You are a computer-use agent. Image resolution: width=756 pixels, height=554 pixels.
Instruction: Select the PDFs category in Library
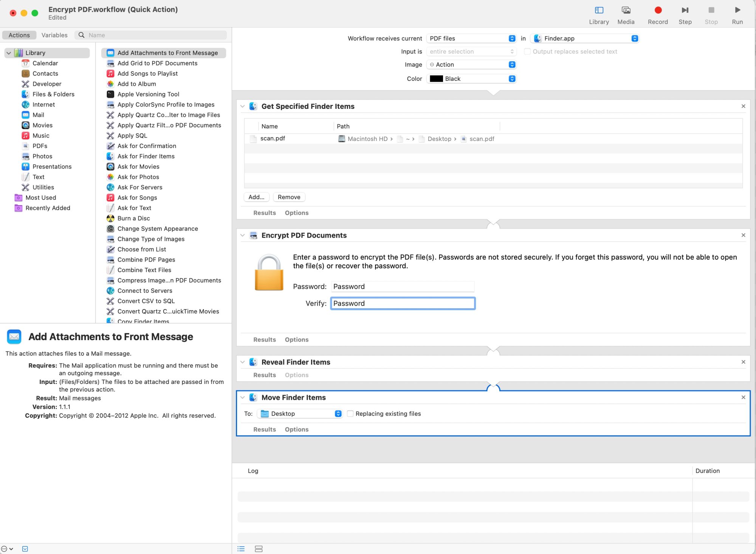click(40, 146)
